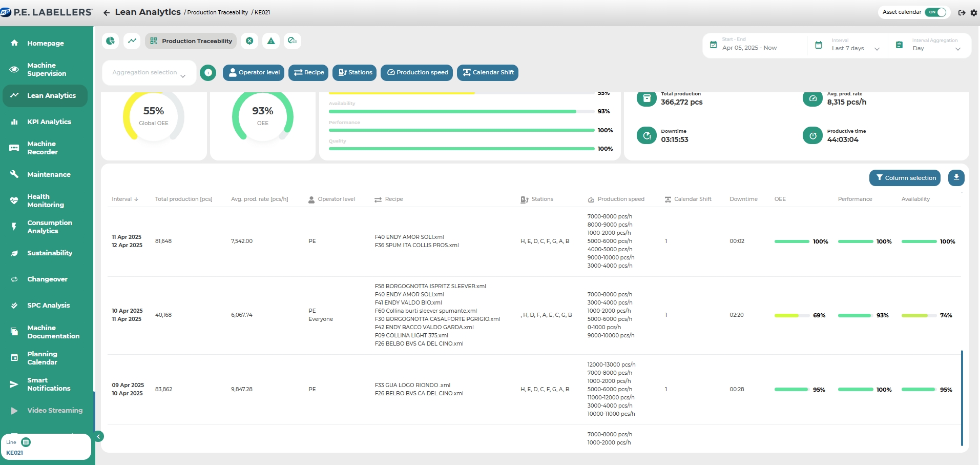980x465 pixels.
Task: Turn off the Asset calendar switch
Action: coord(936,12)
